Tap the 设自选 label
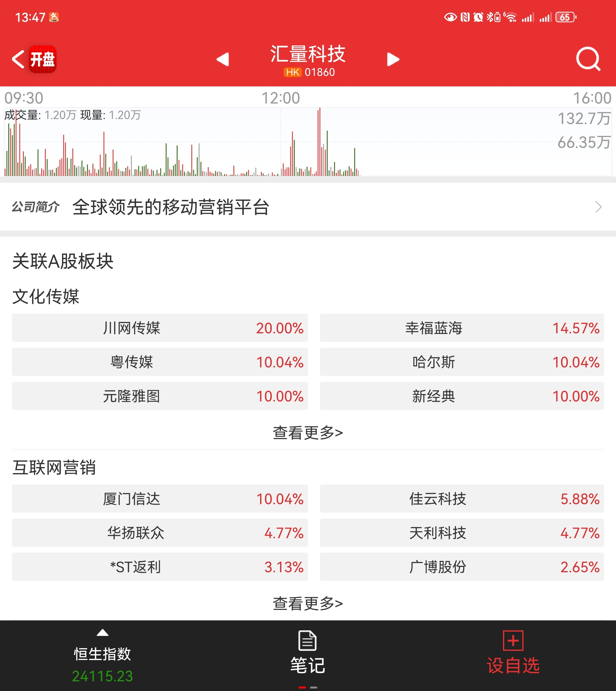Screen dimensions: 616x691 coord(513,665)
